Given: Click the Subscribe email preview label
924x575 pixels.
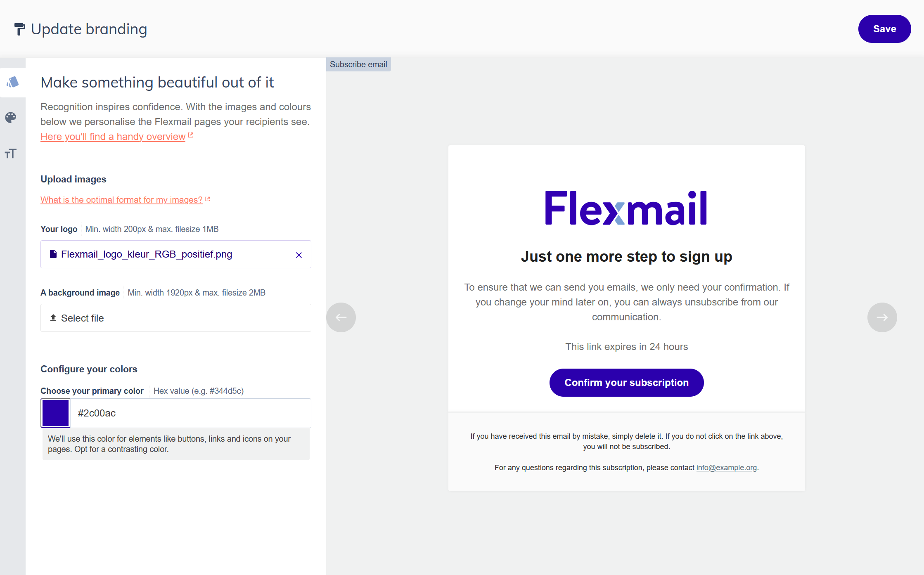Looking at the screenshot, I should point(358,64).
